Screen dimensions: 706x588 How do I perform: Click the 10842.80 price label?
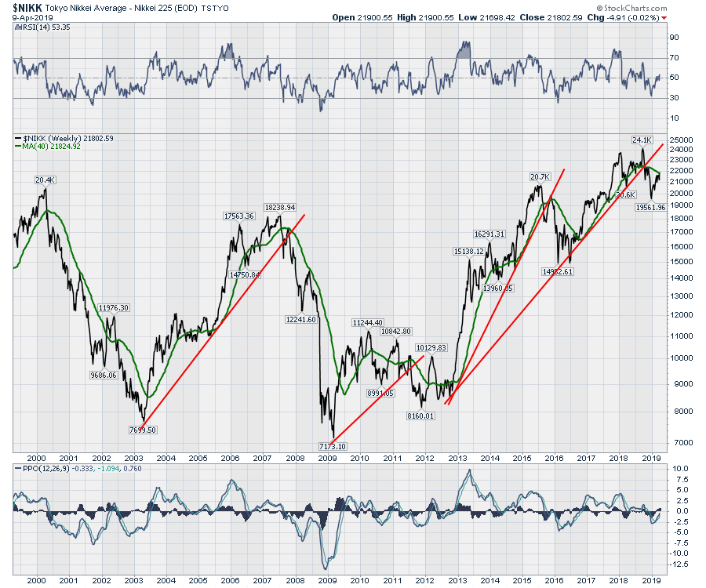coord(396,332)
